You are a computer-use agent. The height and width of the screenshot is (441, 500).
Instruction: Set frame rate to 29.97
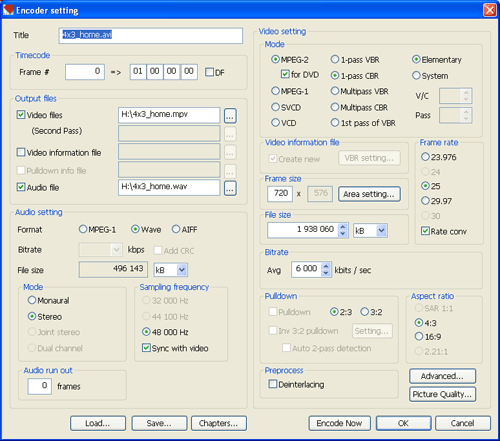(x=425, y=201)
